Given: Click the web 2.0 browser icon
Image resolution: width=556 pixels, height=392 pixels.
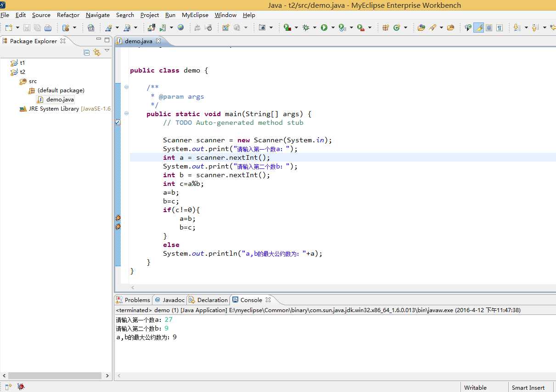Looking at the screenshot, I should (x=91, y=28).
